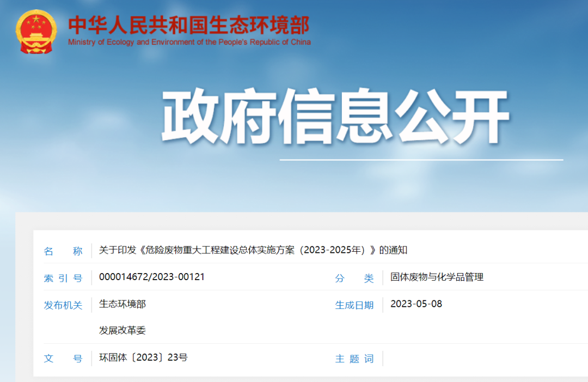Screen dimensions: 588x382
Task: Click the empty 主题词 value area
Action: pos(479,358)
